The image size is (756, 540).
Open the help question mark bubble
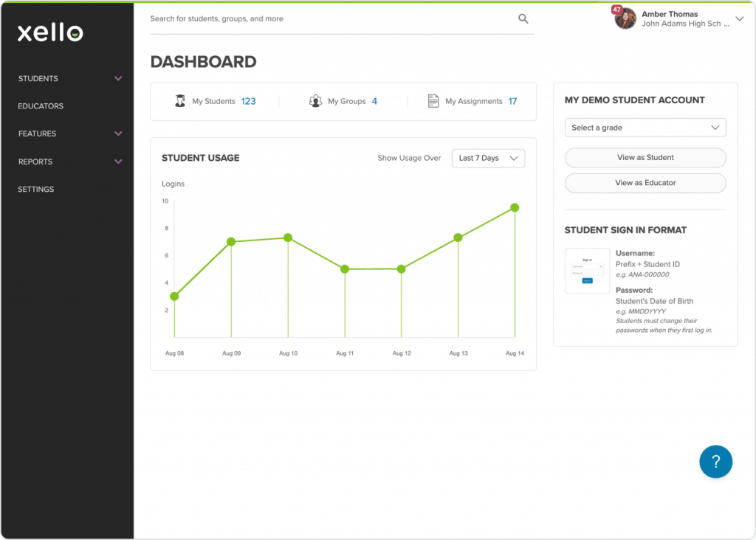pyautogui.click(x=715, y=461)
